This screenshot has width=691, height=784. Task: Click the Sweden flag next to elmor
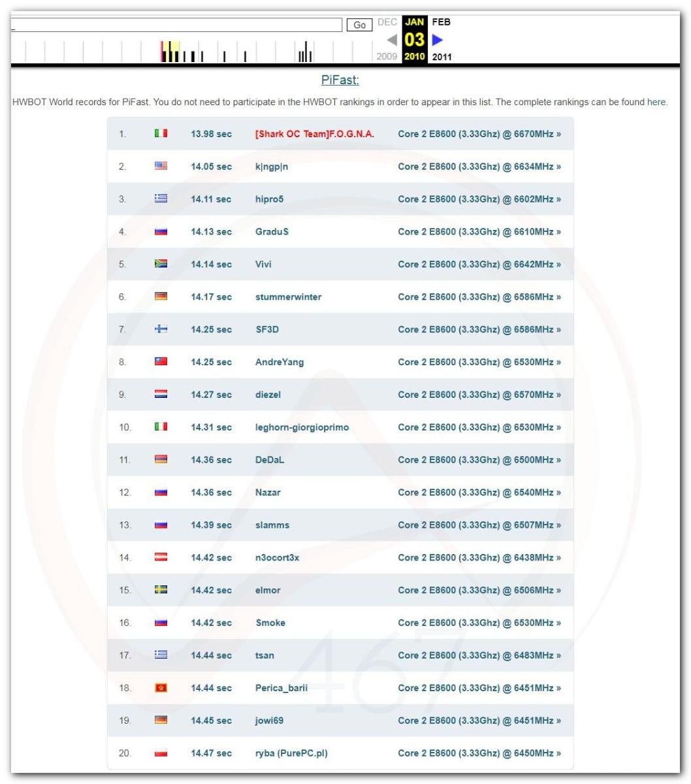pyautogui.click(x=161, y=590)
